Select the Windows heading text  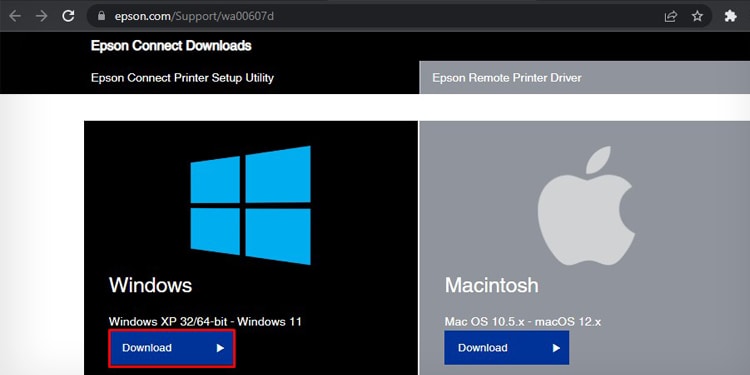[x=150, y=285]
